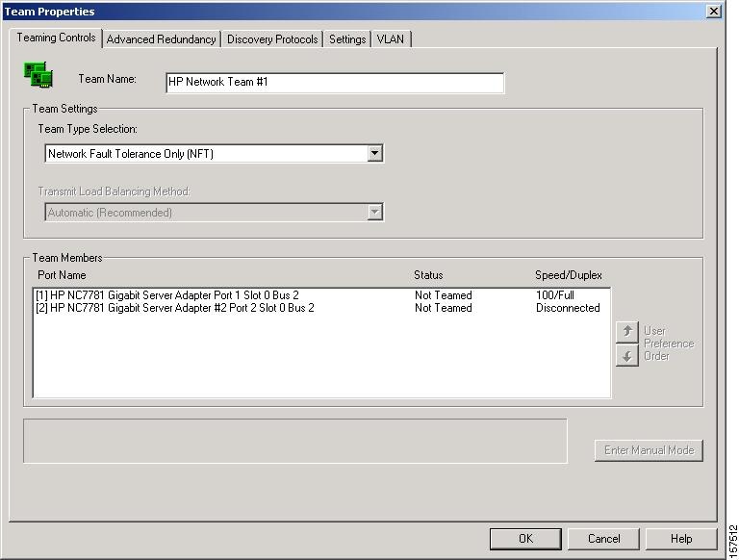Click the green network team adapter icon
This screenshot has height=560, width=739.
38,74
